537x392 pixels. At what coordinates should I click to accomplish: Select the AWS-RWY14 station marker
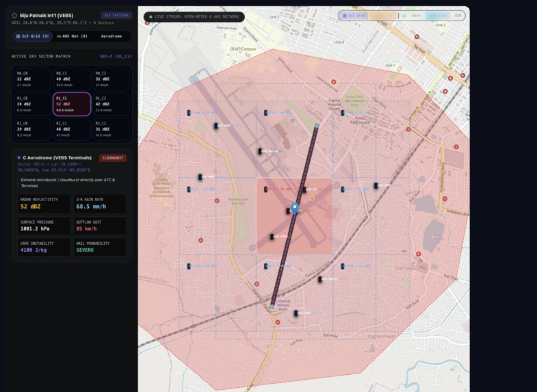[x=260, y=151]
